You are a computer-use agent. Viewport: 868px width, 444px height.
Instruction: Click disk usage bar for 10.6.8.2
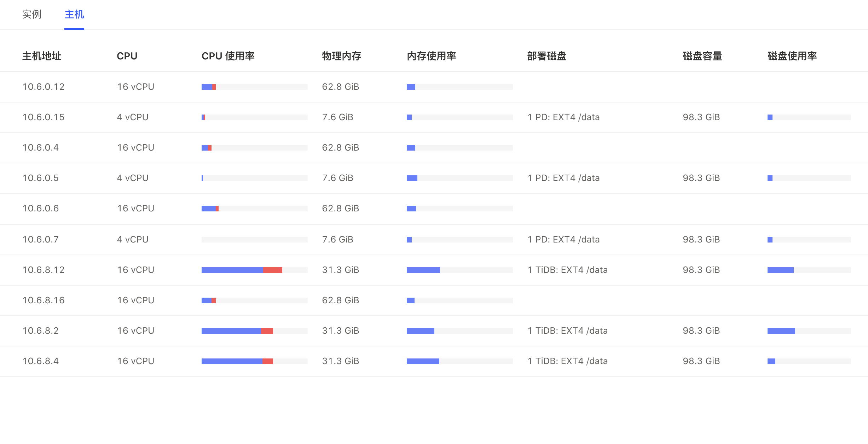[x=809, y=331]
